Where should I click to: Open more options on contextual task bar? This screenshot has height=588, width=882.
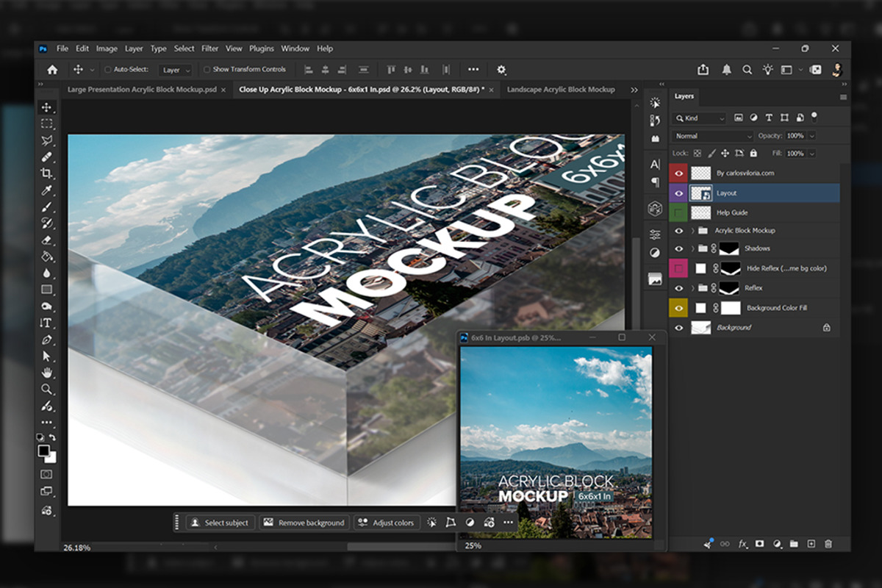[x=509, y=523]
